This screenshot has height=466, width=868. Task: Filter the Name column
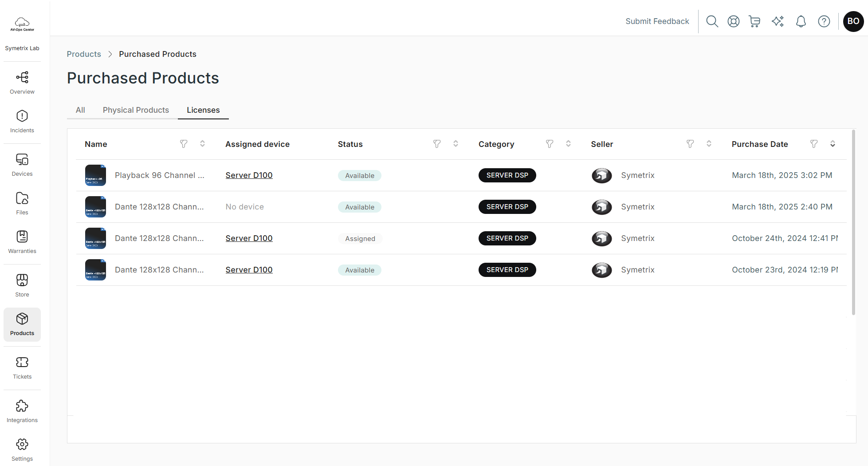click(184, 144)
